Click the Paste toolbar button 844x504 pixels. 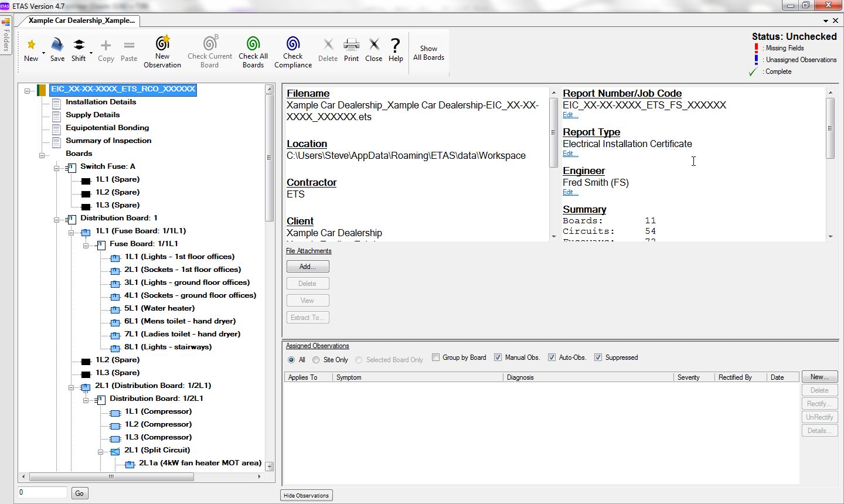(x=129, y=50)
